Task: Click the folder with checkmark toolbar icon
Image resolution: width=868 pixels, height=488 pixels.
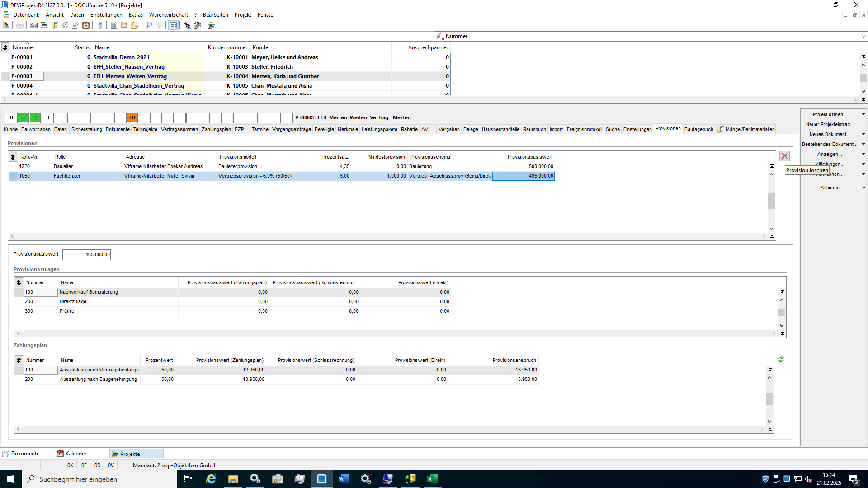Action: pyautogui.click(x=55, y=25)
